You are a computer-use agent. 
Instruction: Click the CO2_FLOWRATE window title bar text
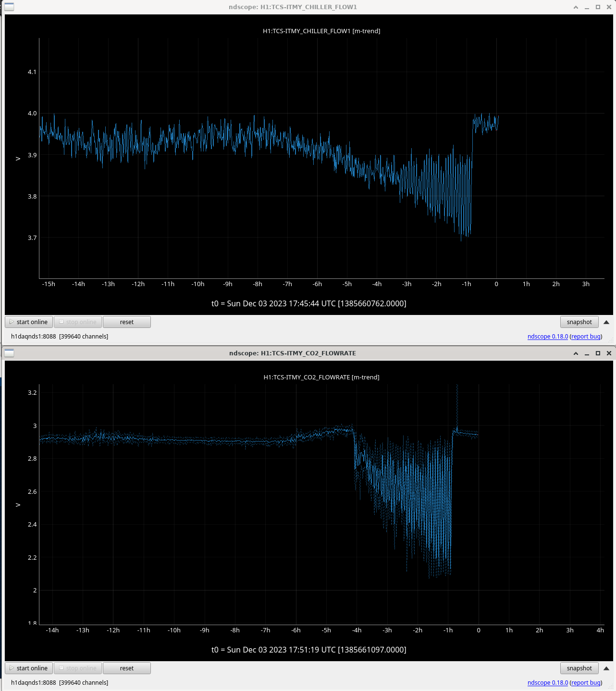[293, 353]
